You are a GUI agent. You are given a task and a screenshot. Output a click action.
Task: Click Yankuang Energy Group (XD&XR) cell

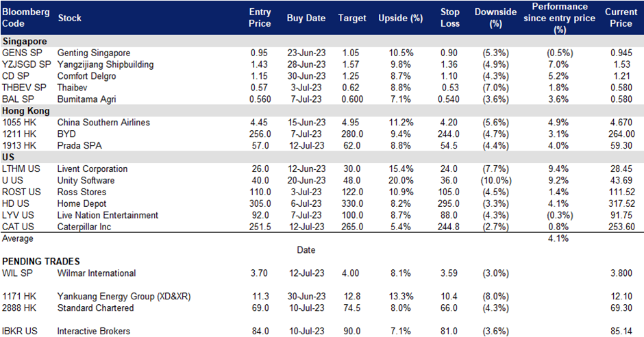tap(124, 297)
